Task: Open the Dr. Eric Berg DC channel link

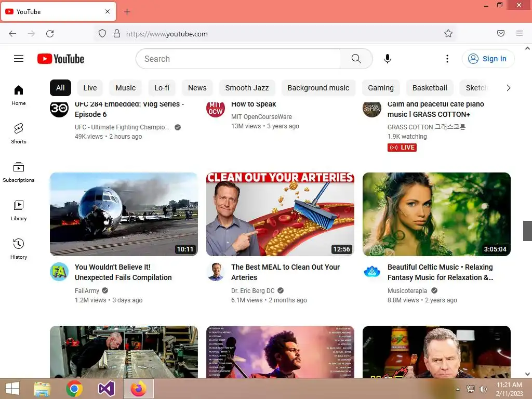Action: [253, 291]
